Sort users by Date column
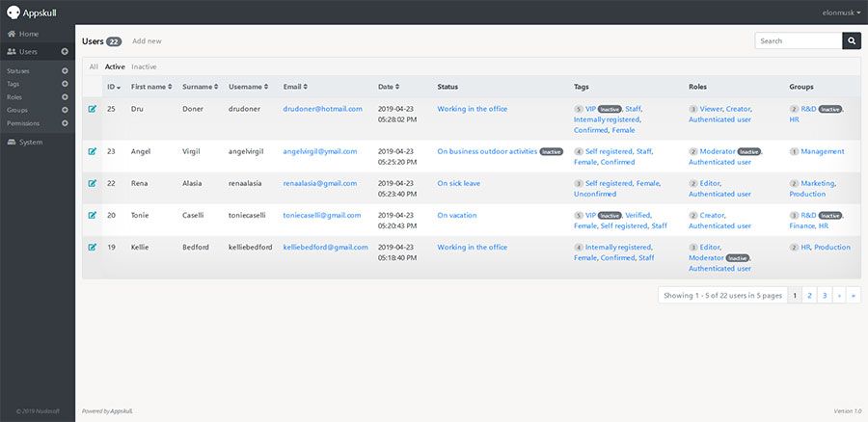The image size is (868, 422). pyautogui.click(x=389, y=87)
